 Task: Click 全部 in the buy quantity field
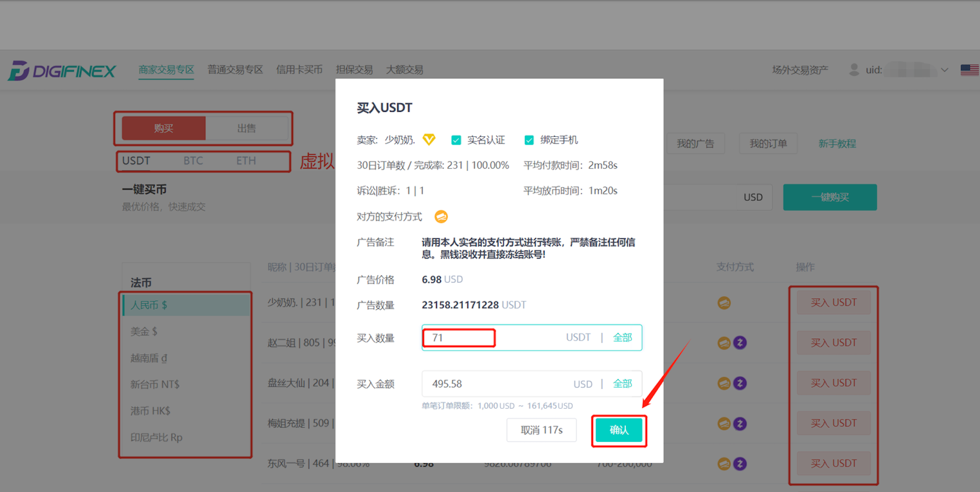622,338
